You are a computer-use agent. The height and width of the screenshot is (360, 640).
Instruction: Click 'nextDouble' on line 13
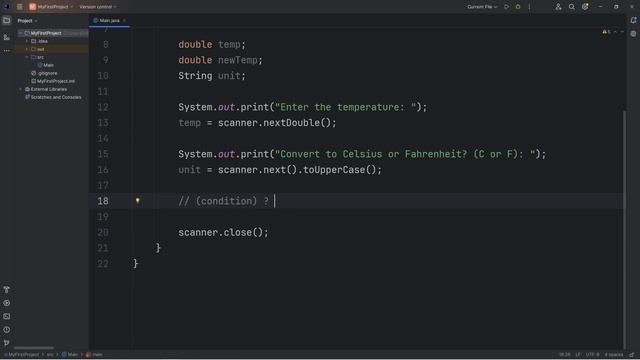coord(291,123)
